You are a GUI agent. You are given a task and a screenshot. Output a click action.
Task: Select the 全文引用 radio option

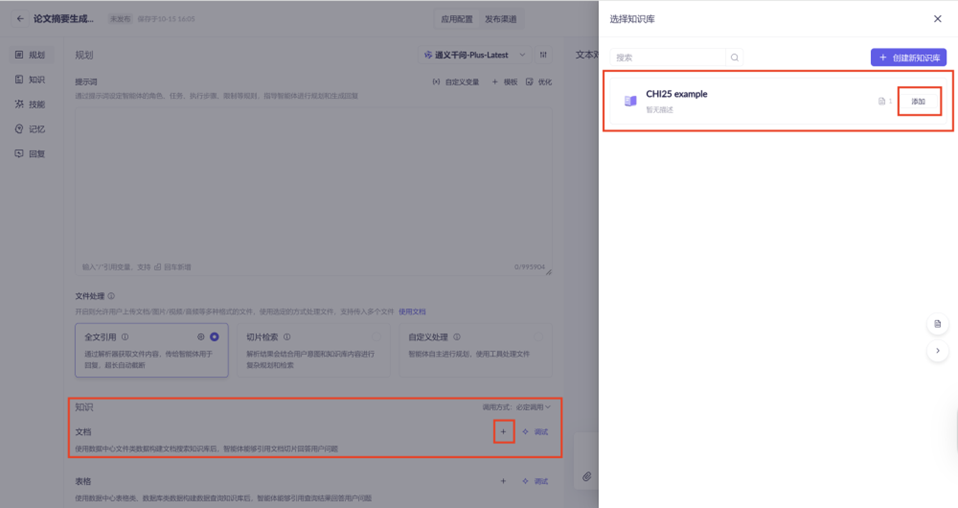[x=214, y=337]
